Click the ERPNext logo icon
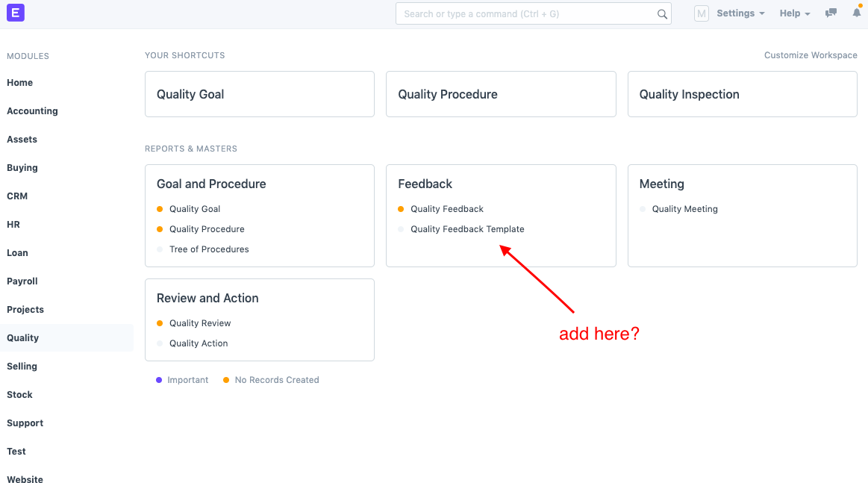This screenshot has width=868, height=483. (14, 13)
